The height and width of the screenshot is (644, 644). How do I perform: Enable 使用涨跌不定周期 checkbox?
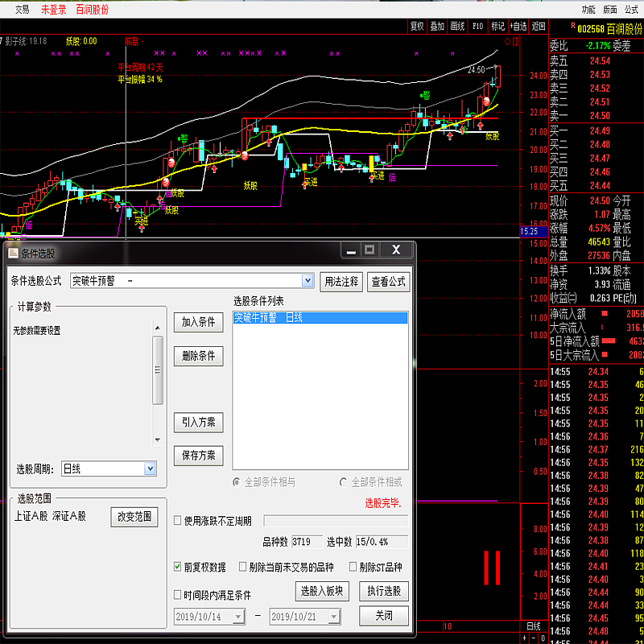coord(177,521)
